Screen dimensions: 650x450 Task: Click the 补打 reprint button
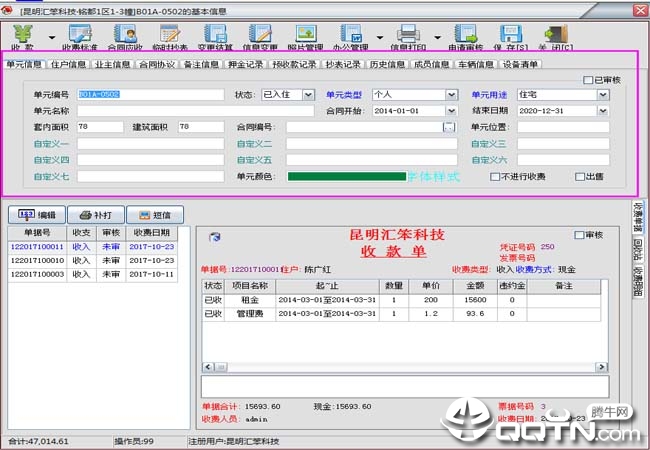(x=96, y=215)
